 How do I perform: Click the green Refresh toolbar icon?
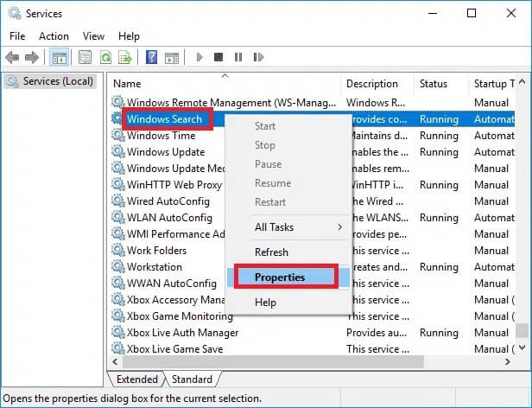pyautogui.click(x=105, y=57)
